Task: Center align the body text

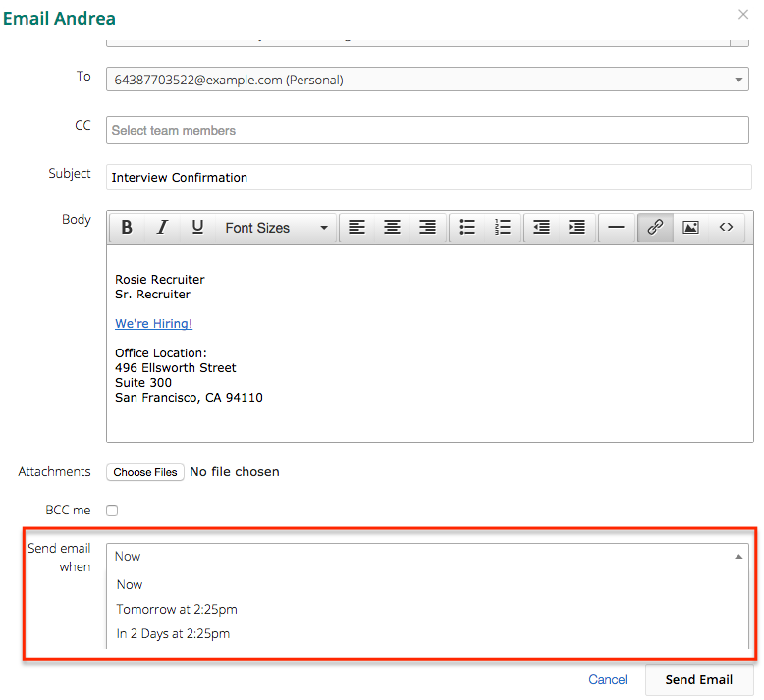Action: (x=392, y=228)
